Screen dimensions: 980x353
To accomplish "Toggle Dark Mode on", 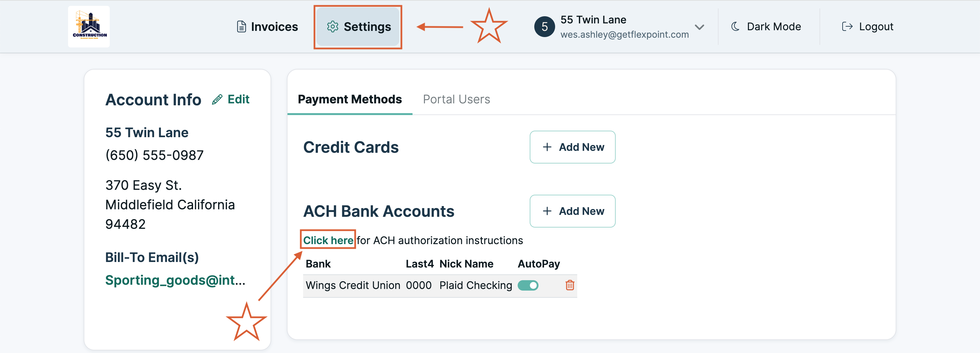I will [x=766, y=27].
